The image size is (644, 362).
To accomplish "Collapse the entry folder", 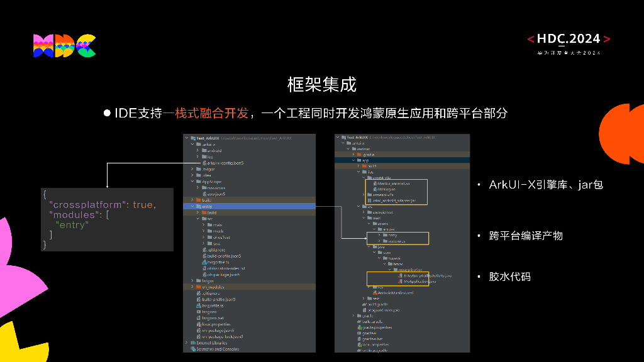I will coord(192,206).
